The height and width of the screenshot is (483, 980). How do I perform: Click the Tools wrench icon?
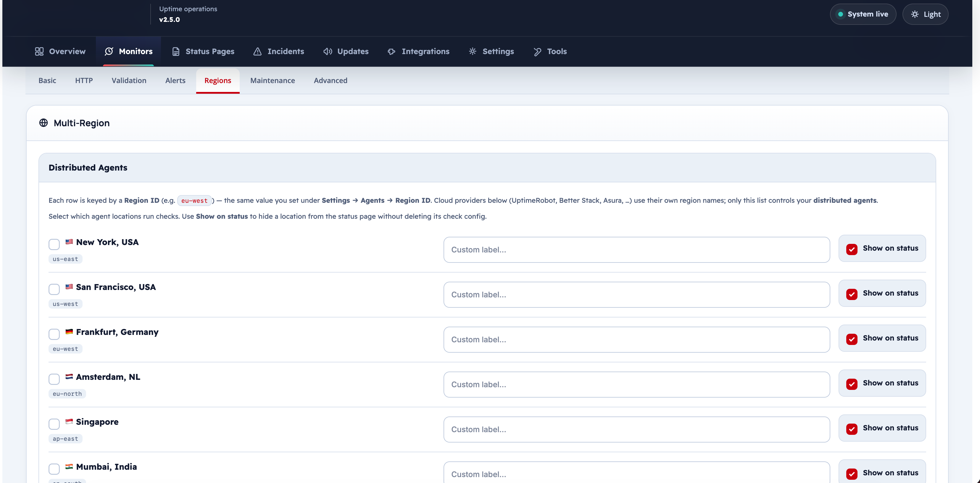[537, 51]
